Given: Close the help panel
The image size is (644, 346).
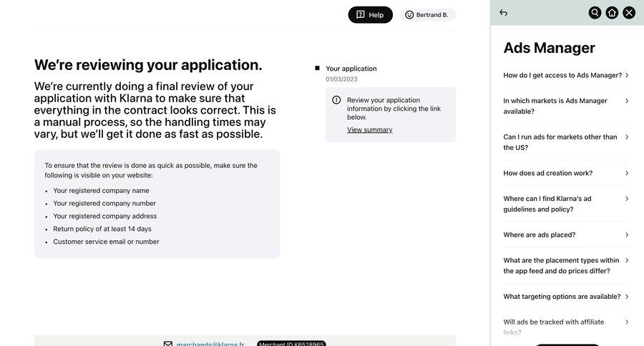Looking at the screenshot, I should 629,13.
